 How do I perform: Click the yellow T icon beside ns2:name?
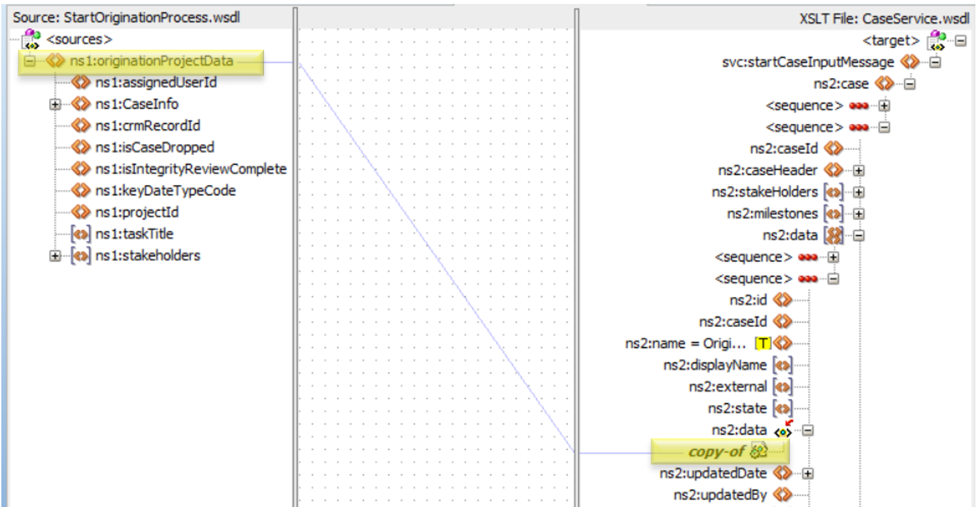[762, 343]
